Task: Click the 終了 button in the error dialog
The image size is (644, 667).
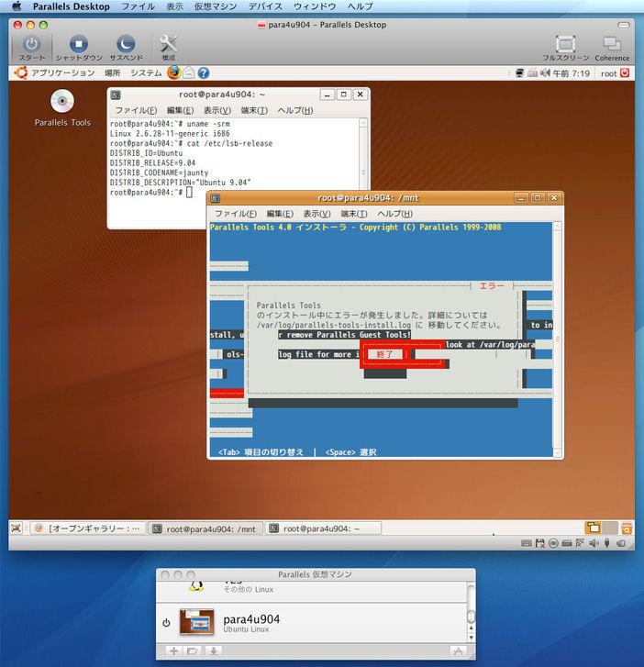Action: point(384,354)
